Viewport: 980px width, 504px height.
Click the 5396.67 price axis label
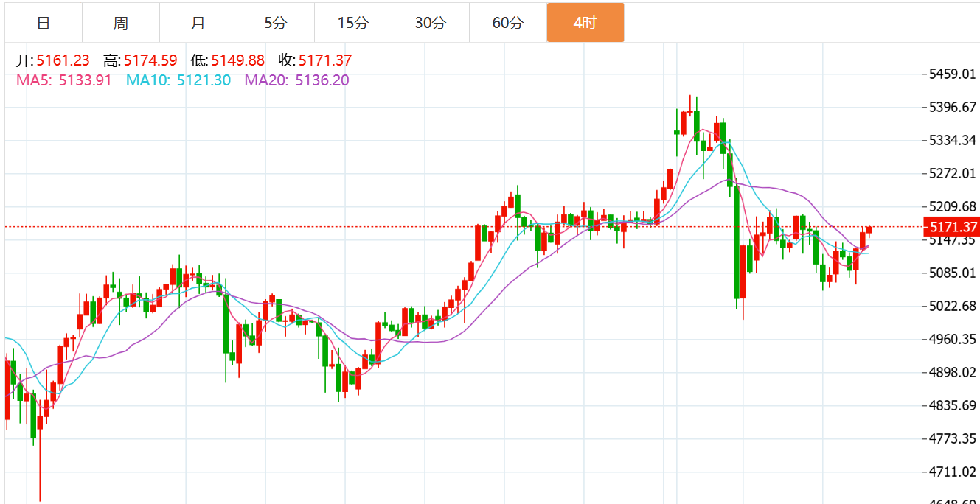tap(953, 108)
